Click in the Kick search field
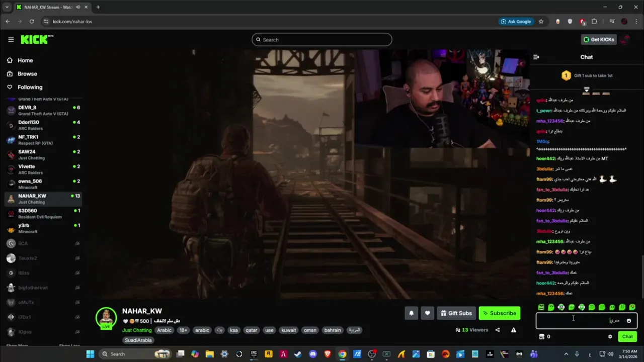The image size is (644, 362). (322, 40)
